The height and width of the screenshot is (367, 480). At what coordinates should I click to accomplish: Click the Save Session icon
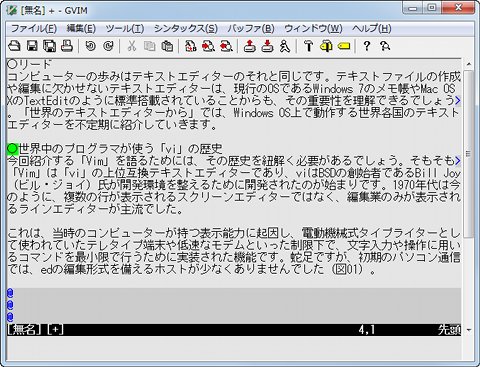tap(267, 46)
